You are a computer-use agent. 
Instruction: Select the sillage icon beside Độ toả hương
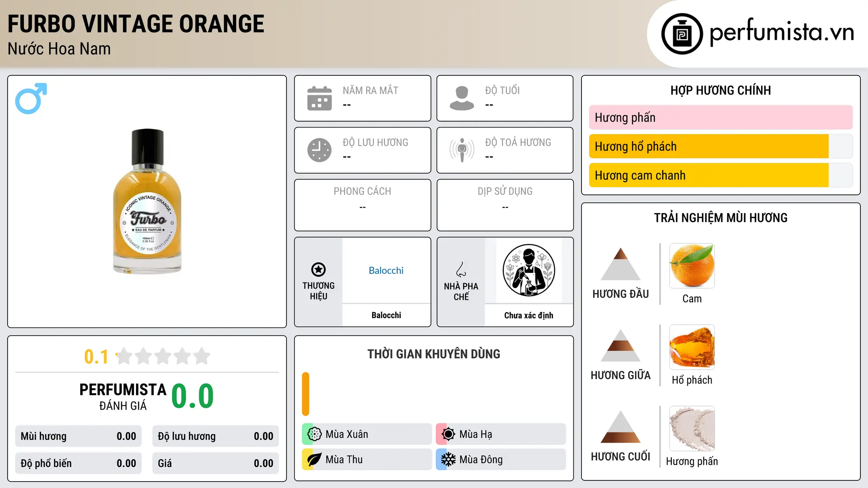coord(462,150)
